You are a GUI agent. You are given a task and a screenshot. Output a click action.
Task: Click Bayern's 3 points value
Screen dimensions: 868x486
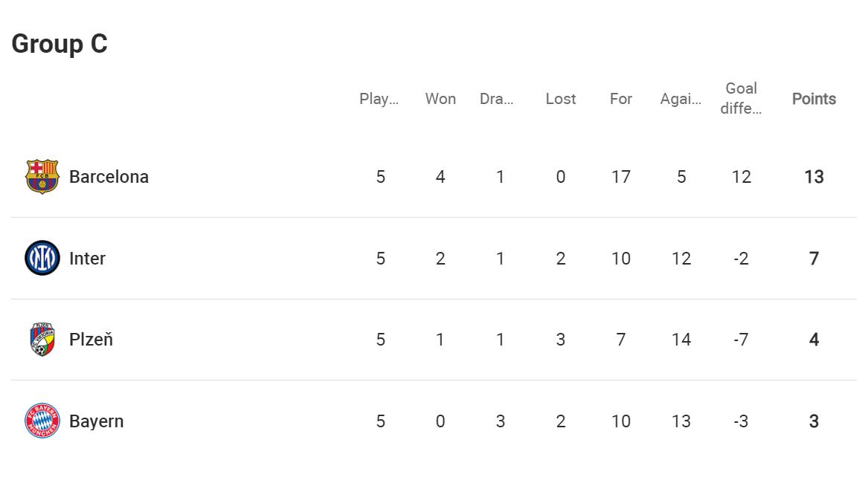pos(814,421)
